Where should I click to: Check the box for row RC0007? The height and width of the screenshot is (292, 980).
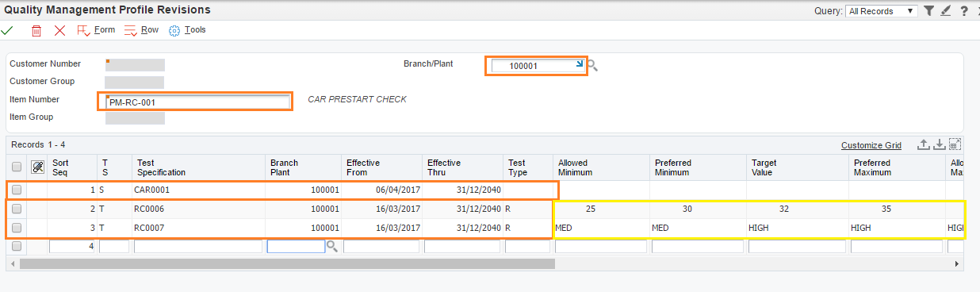tap(17, 228)
